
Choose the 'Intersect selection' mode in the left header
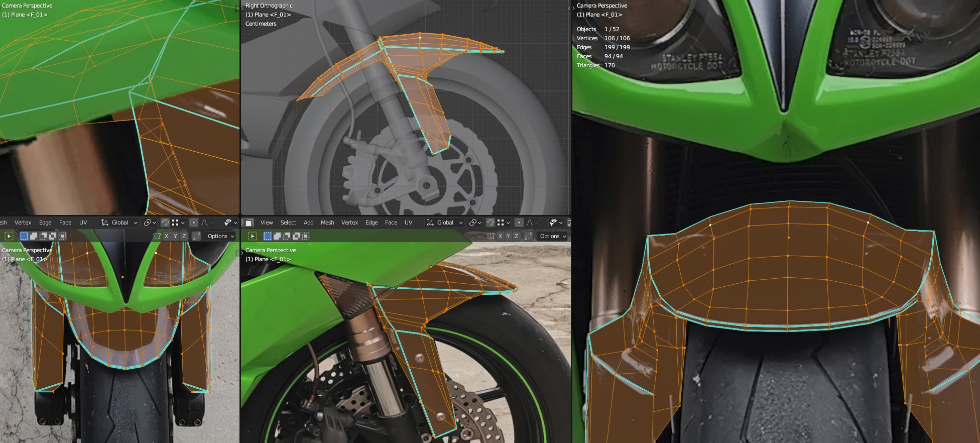point(62,236)
